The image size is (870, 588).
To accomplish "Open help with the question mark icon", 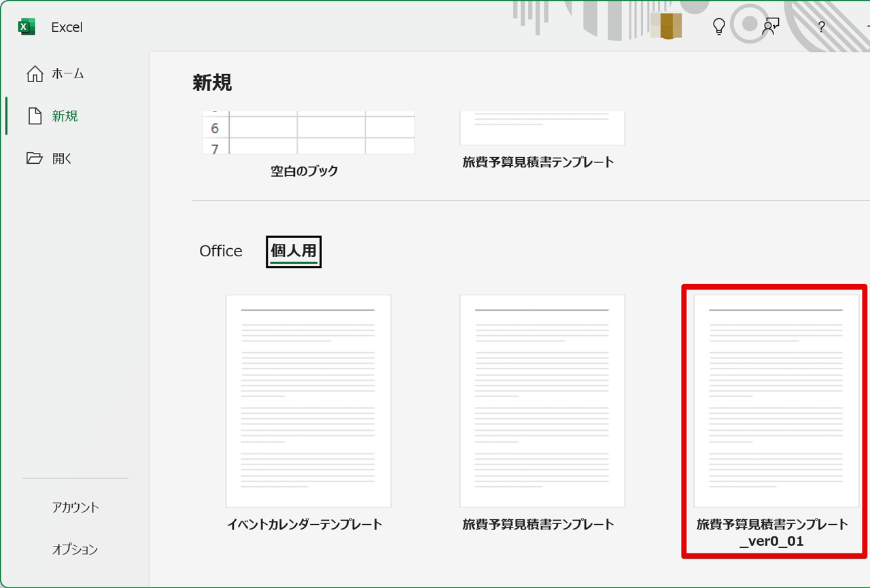I will point(821,27).
